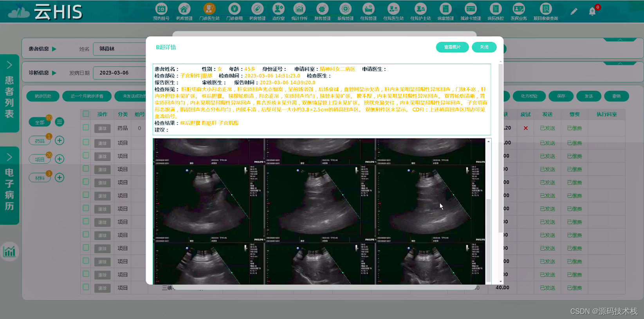Viewport: 644px width, 319px height.
Task: Add item with plus beside 项目
Action: 60,159
